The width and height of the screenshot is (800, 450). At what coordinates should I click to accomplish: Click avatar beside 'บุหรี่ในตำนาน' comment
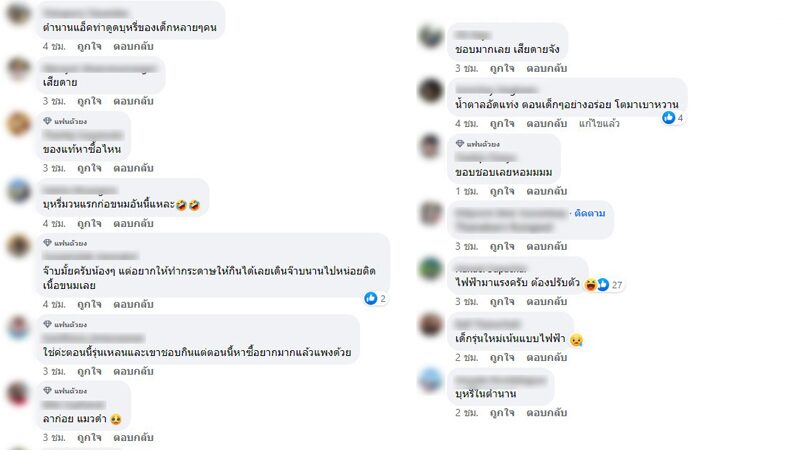pyautogui.click(x=431, y=380)
